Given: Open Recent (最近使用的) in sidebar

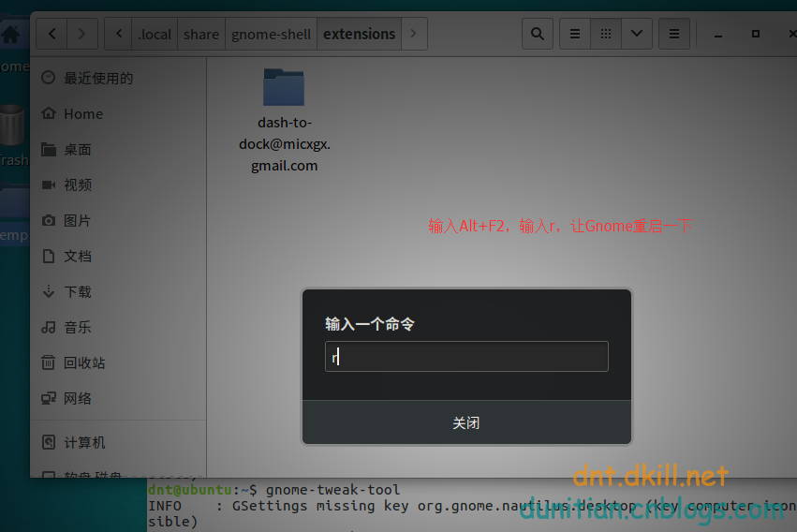Looking at the screenshot, I should pos(118,78).
